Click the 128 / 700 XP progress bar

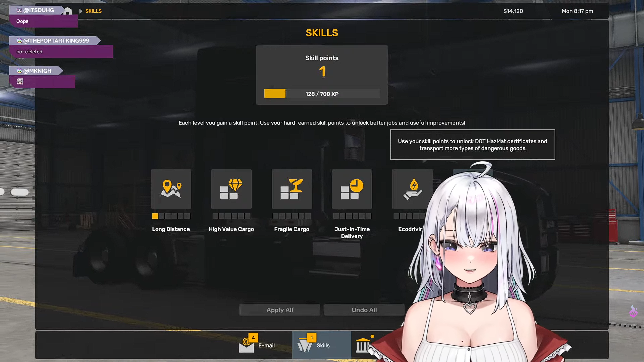(322, 94)
